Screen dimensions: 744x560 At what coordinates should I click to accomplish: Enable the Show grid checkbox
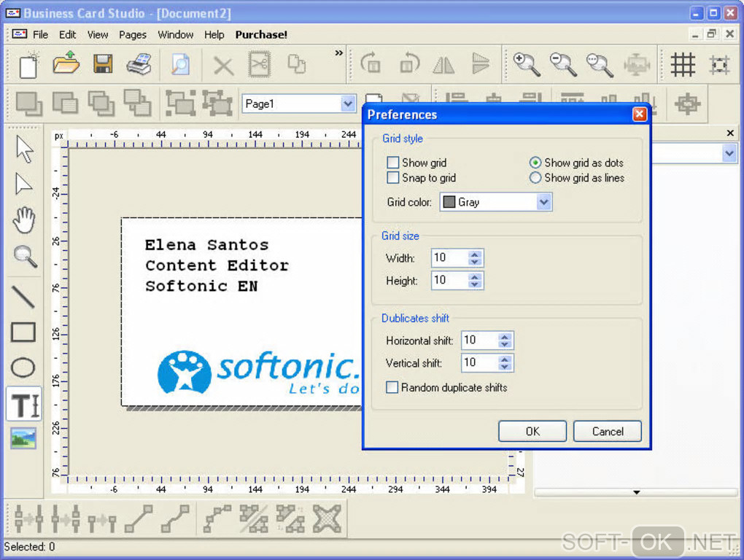pyautogui.click(x=393, y=163)
